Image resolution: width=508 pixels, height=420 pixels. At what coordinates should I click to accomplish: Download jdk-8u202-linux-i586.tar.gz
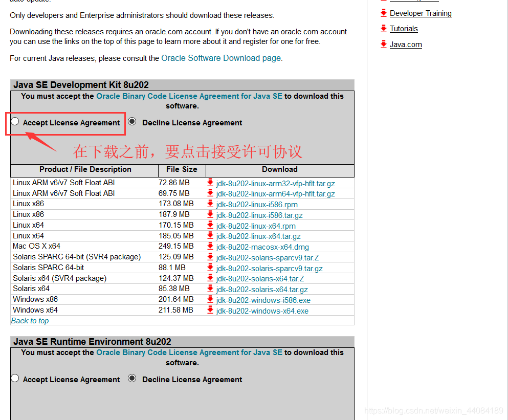pyautogui.click(x=259, y=215)
